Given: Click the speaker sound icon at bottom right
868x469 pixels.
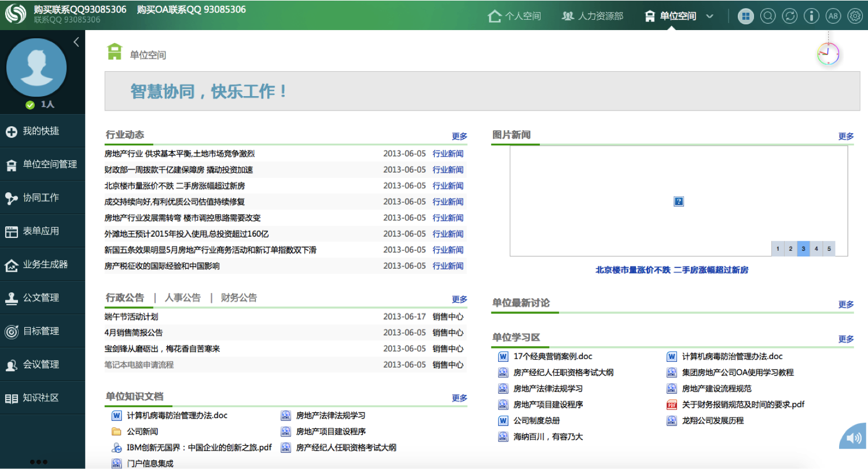Looking at the screenshot, I should pyautogui.click(x=854, y=438).
